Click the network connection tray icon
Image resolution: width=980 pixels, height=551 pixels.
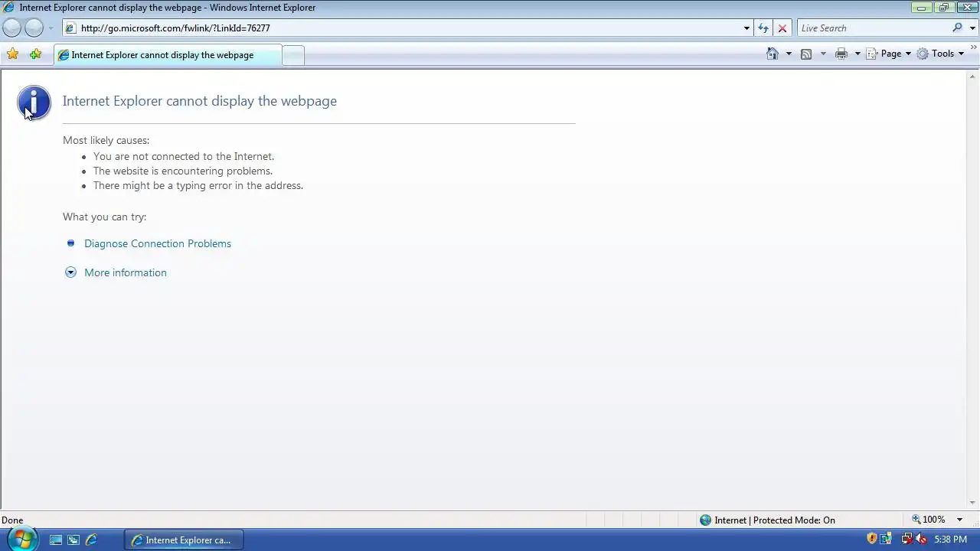(x=906, y=539)
